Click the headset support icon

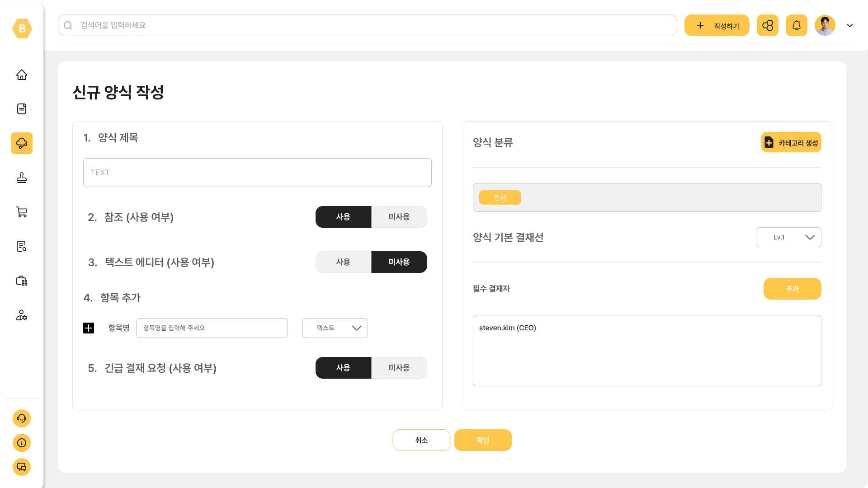pos(22,418)
